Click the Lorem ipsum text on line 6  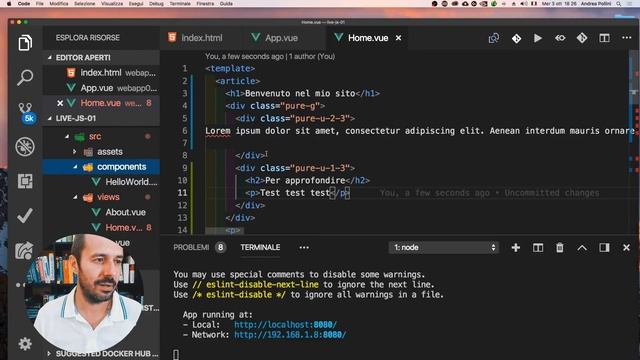coord(420,131)
